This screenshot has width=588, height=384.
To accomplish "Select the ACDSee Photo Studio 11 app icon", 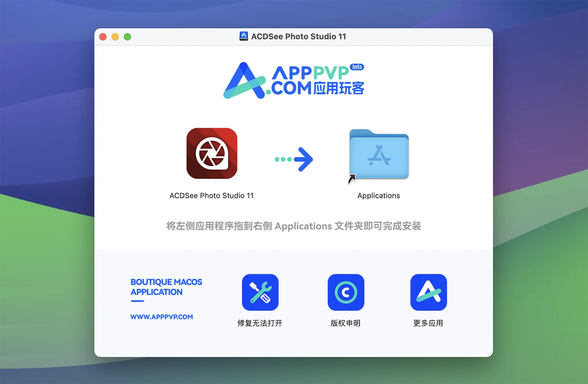I will coord(212,153).
